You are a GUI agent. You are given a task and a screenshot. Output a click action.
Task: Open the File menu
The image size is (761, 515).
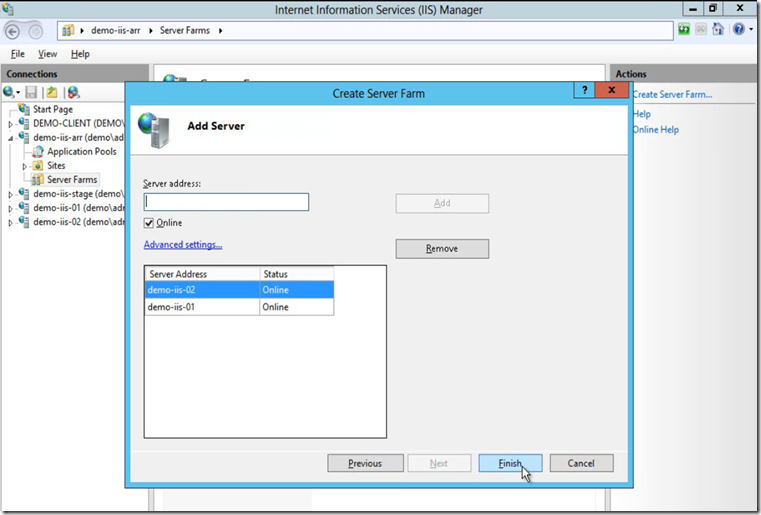coord(17,54)
